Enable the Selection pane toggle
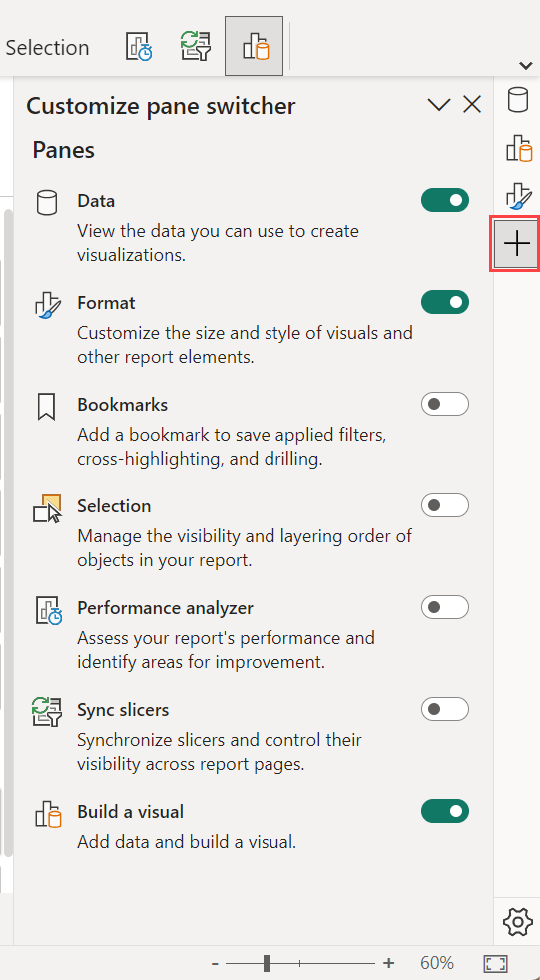 [445, 505]
